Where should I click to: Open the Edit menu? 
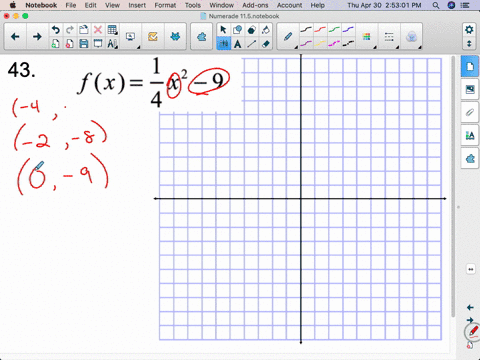pyautogui.click(x=90, y=5)
